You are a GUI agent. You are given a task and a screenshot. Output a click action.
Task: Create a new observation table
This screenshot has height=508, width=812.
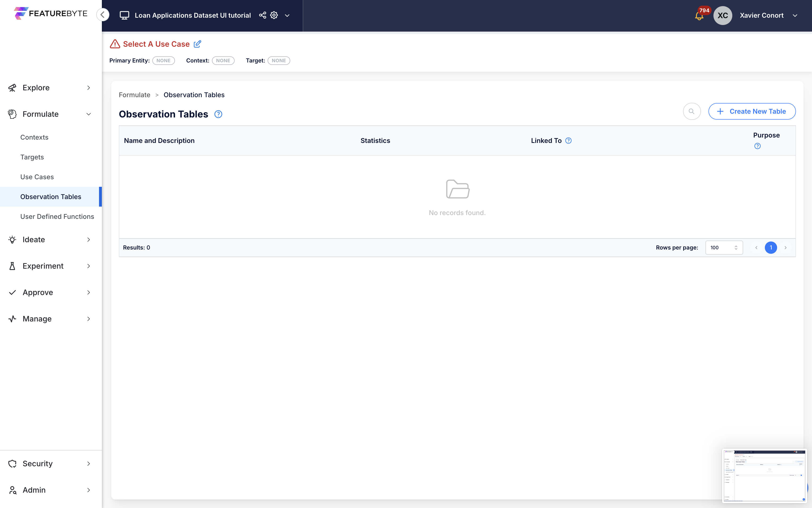tap(752, 111)
